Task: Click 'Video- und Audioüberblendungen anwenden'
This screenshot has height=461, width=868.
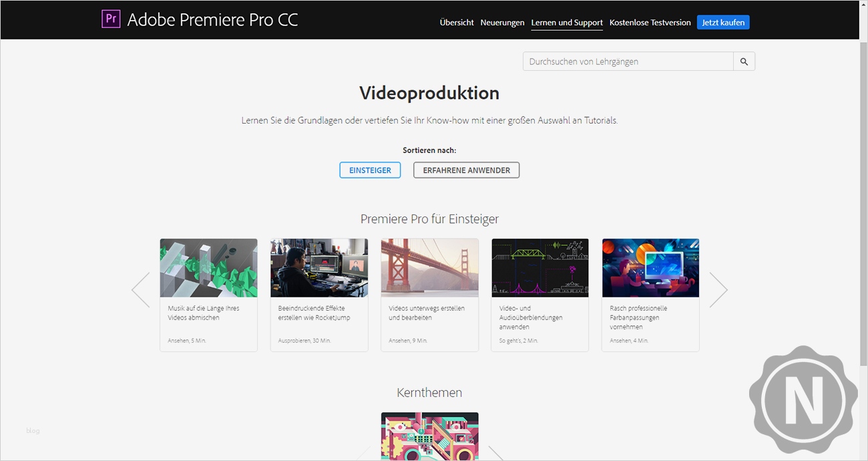Action: [531, 318]
